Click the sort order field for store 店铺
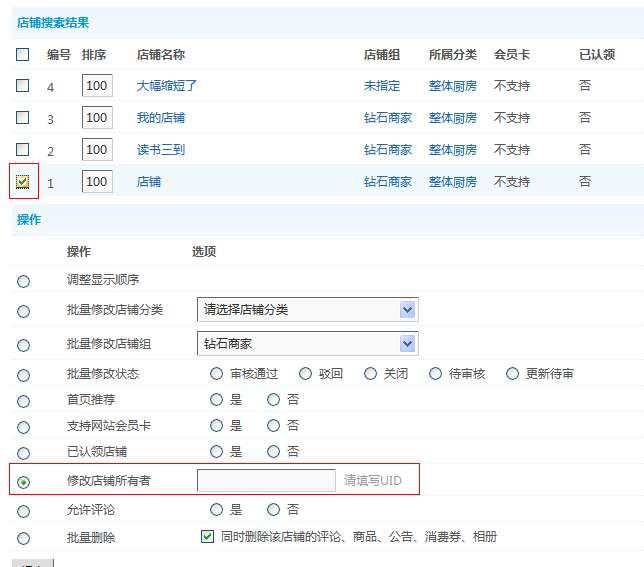 tap(97, 181)
